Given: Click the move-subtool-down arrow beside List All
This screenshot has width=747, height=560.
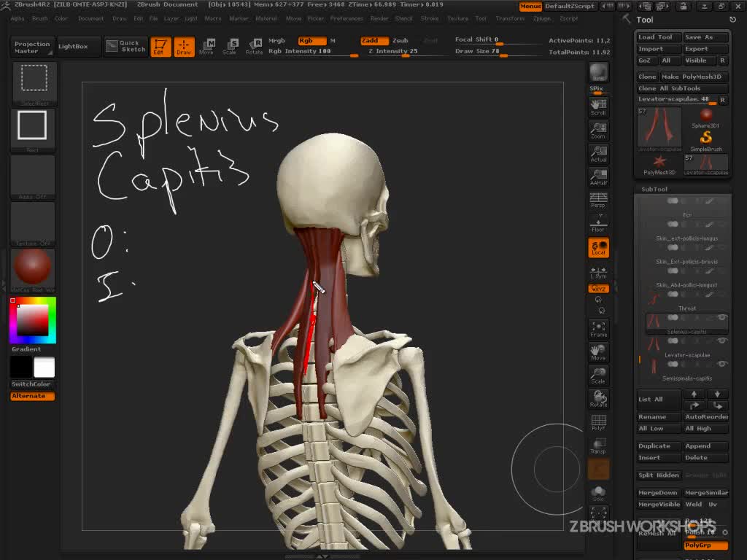Looking at the screenshot, I should click(x=718, y=394).
